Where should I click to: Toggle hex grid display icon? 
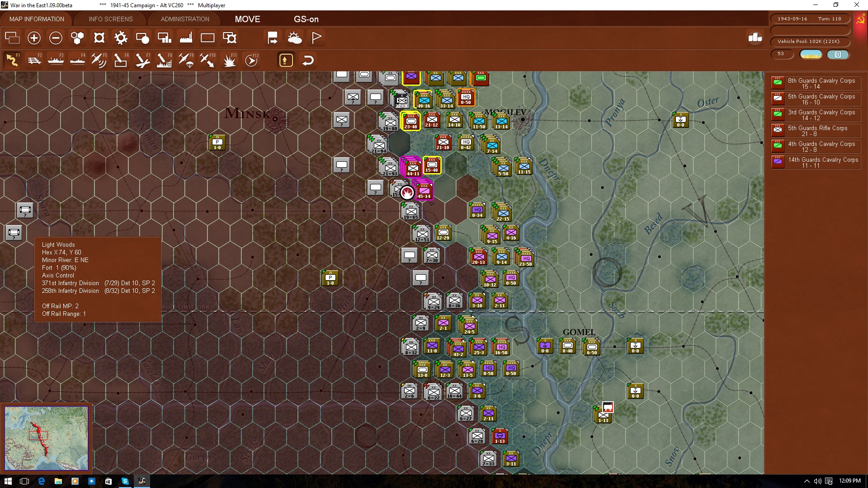[77, 38]
